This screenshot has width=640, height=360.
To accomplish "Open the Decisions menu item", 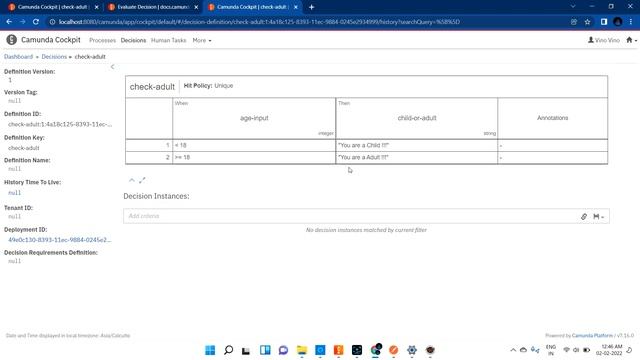I will (133, 40).
